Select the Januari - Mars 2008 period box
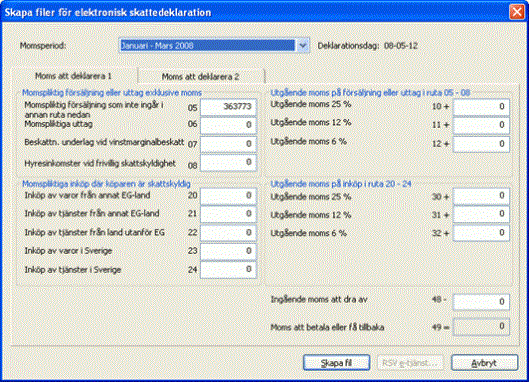This screenshot has height=382, width=529. tap(207, 45)
